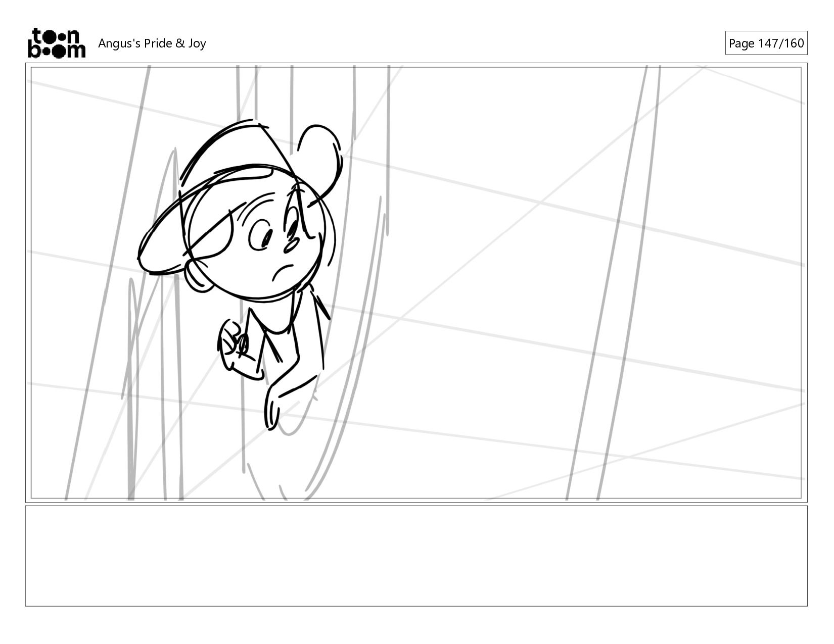The image size is (834, 644).
Task: Click the 'Page 147/160' page indicator
Action: pyautogui.click(x=766, y=43)
